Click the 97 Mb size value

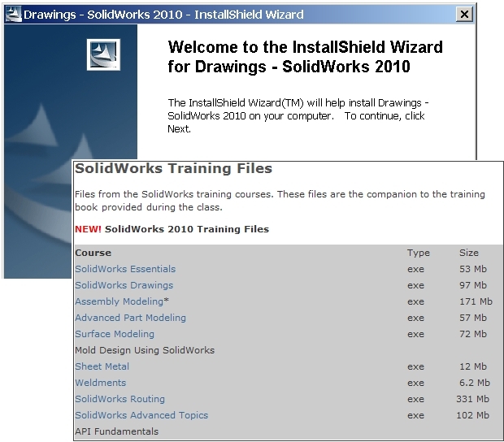(x=473, y=285)
